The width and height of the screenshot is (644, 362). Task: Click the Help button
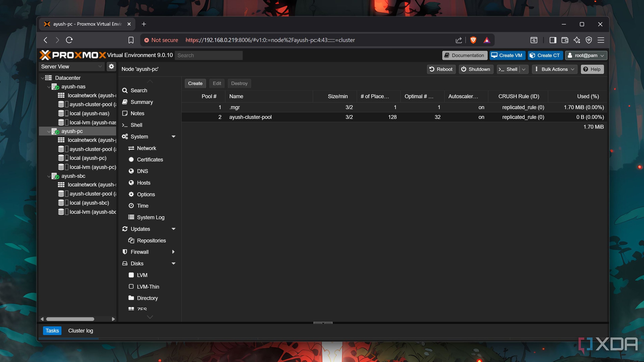(592, 69)
